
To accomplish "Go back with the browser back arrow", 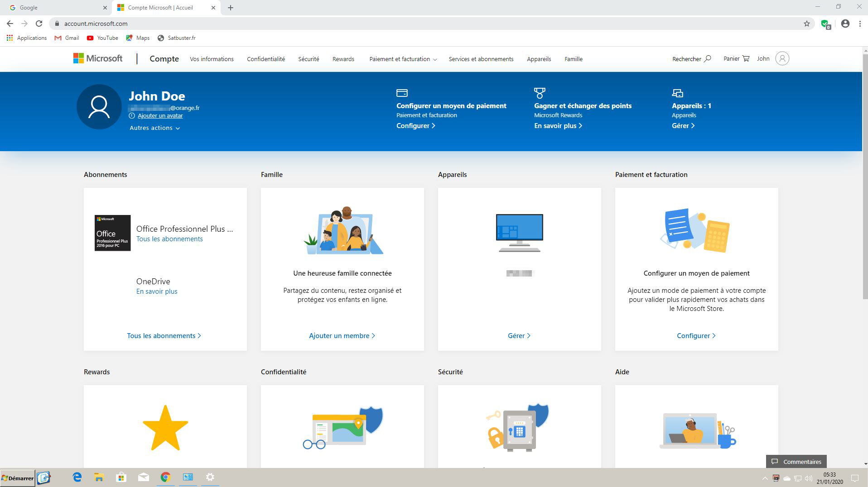I will [10, 24].
